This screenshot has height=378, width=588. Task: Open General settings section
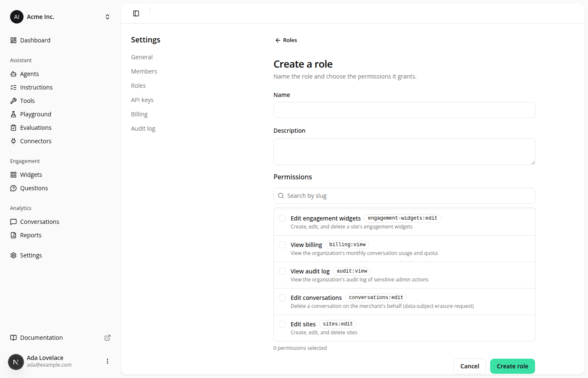click(x=142, y=57)
